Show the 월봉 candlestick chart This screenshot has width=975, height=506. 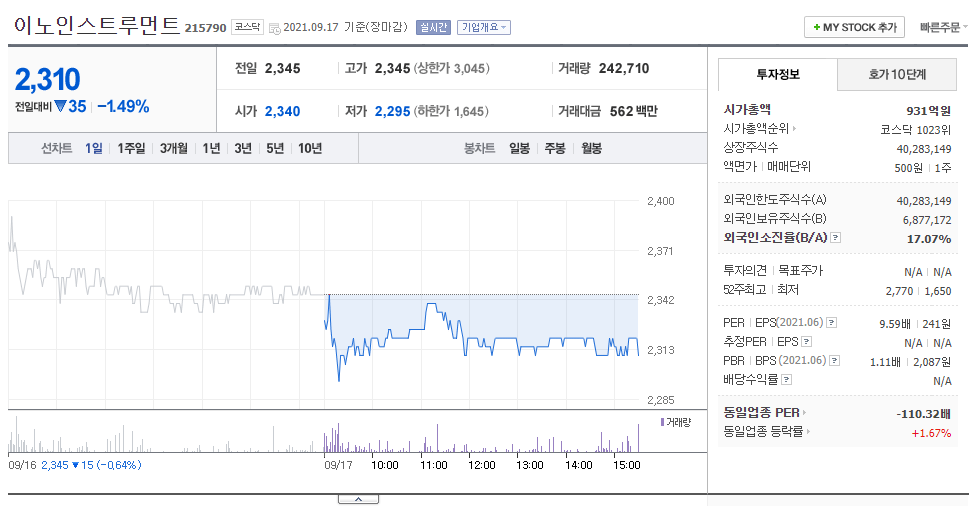(x=591, y=149)
